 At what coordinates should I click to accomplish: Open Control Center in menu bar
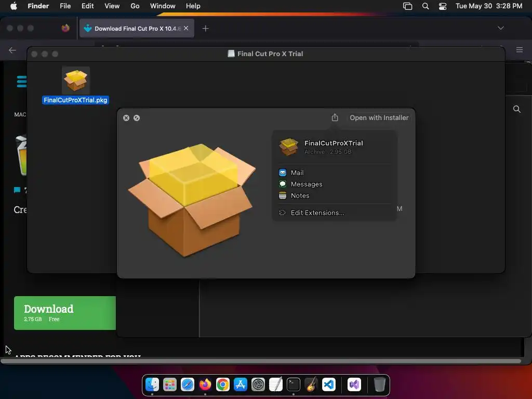point(443,6)
